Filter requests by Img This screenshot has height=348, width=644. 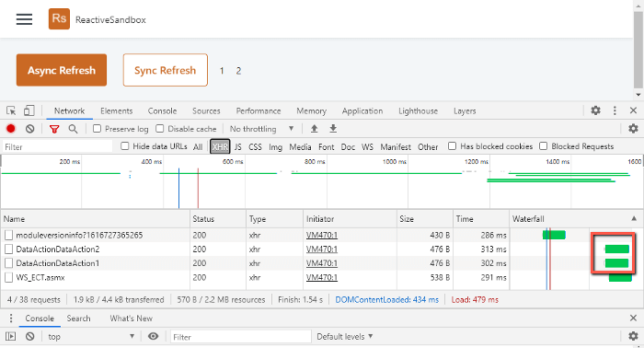point(276,146)
